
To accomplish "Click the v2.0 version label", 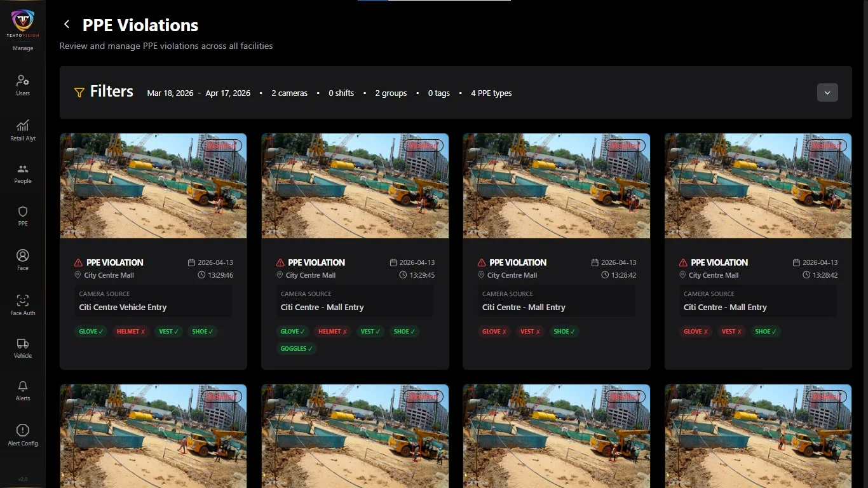I will tap(23, 479).
